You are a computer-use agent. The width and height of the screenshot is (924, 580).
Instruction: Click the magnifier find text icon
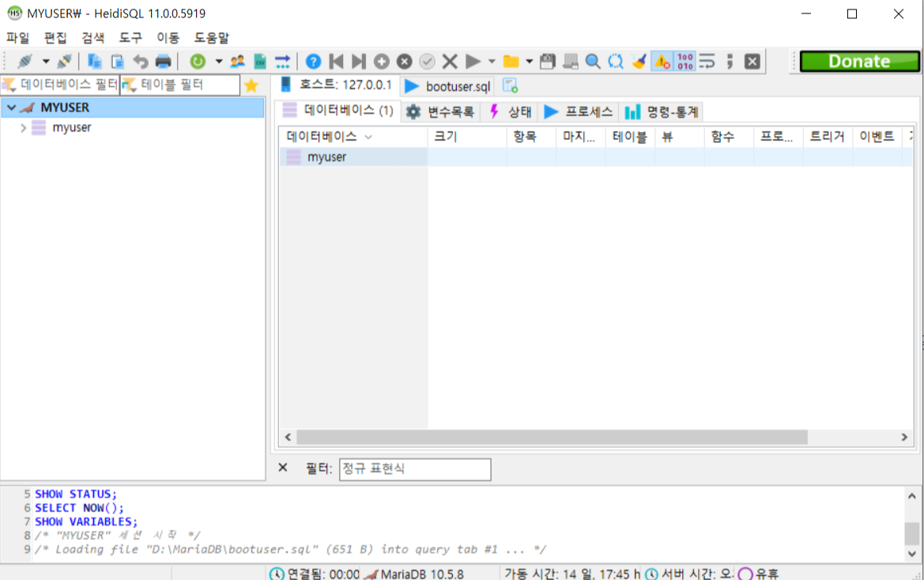pos(593,61)
